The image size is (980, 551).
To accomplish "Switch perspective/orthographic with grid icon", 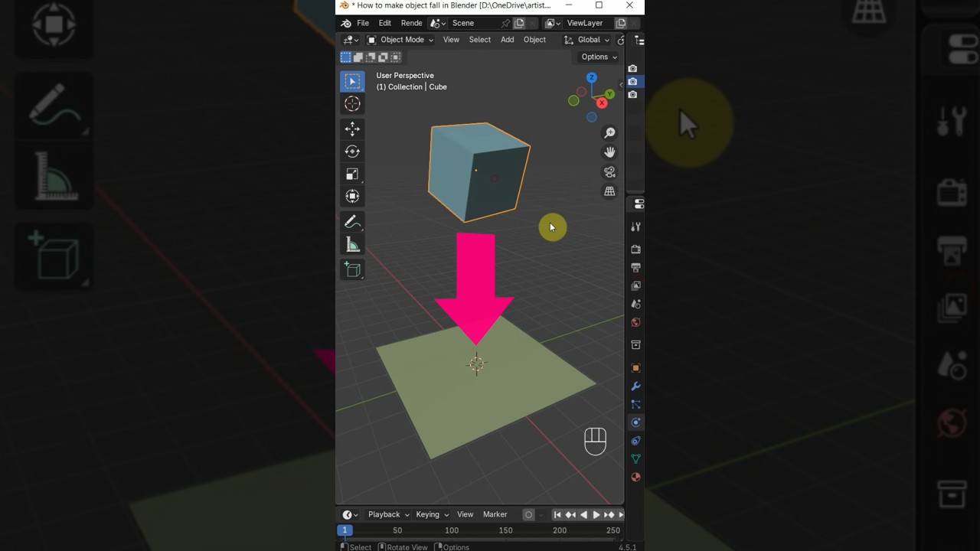I will (609, 191).
